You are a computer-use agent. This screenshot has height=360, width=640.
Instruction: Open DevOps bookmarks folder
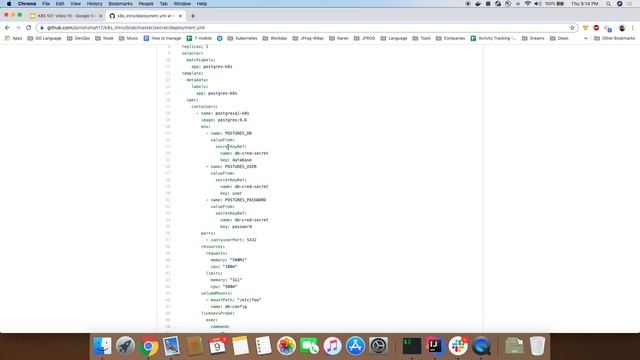point(78,38)
